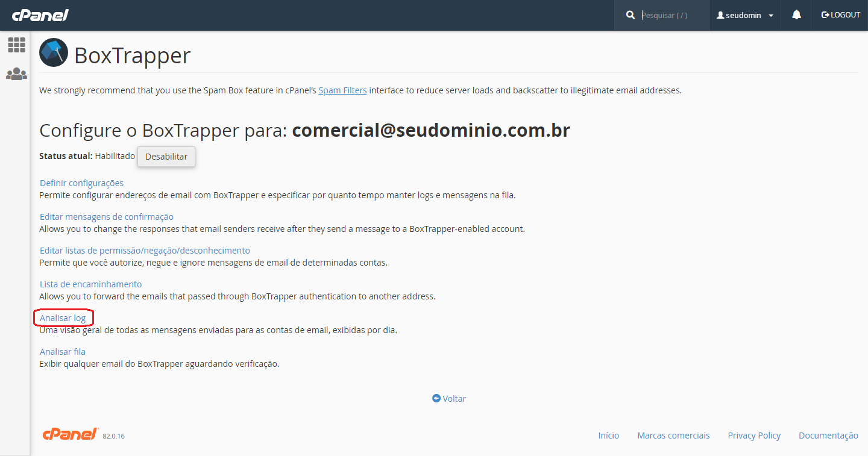Viewport: 868px width, 456px height.
Task: Open the User Manager people icon
Action: [16, 74]
